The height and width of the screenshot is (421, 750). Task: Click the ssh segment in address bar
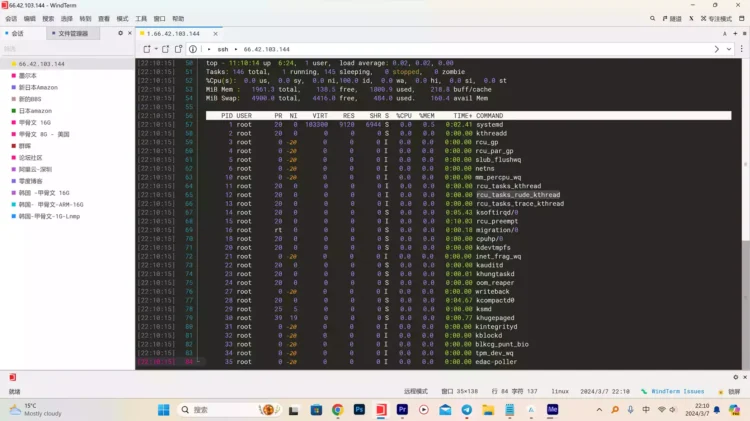pos(222,49)
